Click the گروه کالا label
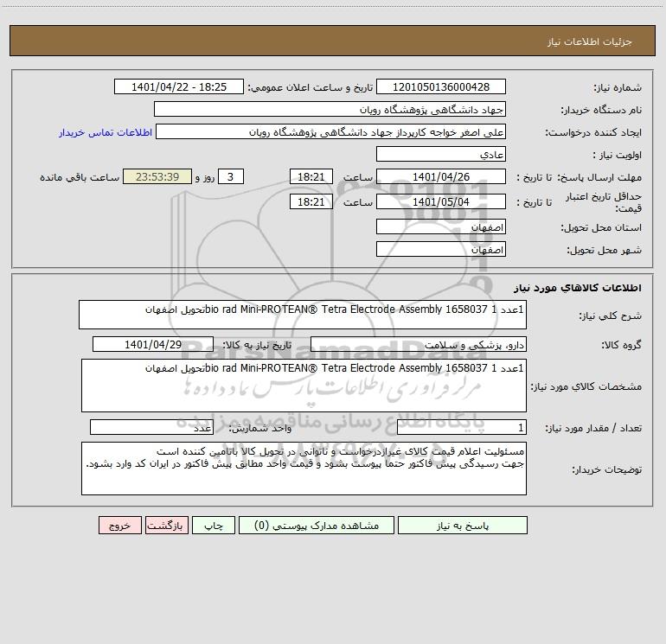This screenshot has height=644, width=666. (x=622, y=345)
